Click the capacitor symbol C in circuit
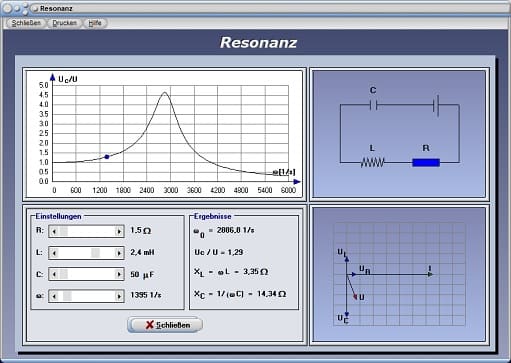This screenshot has height=363, width=511. 373,105
